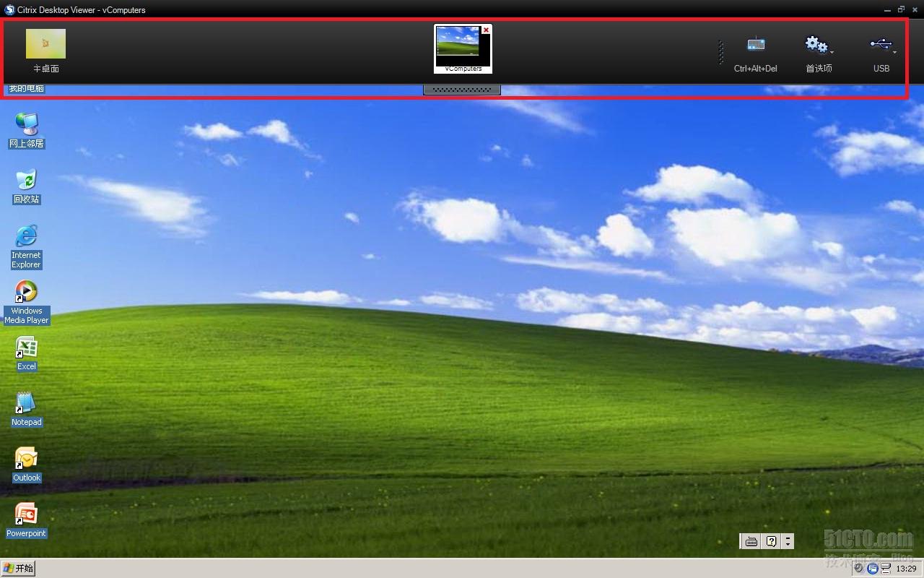Viewport: 924px width, 578px height.
Task: Open the language bar options arrow
Action: pyautogui.click(x=788, y=541)
